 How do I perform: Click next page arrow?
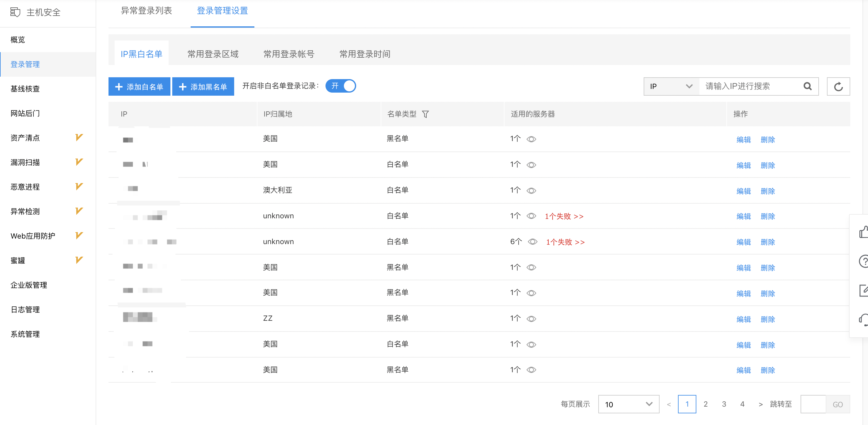click(x=760, y=404)
